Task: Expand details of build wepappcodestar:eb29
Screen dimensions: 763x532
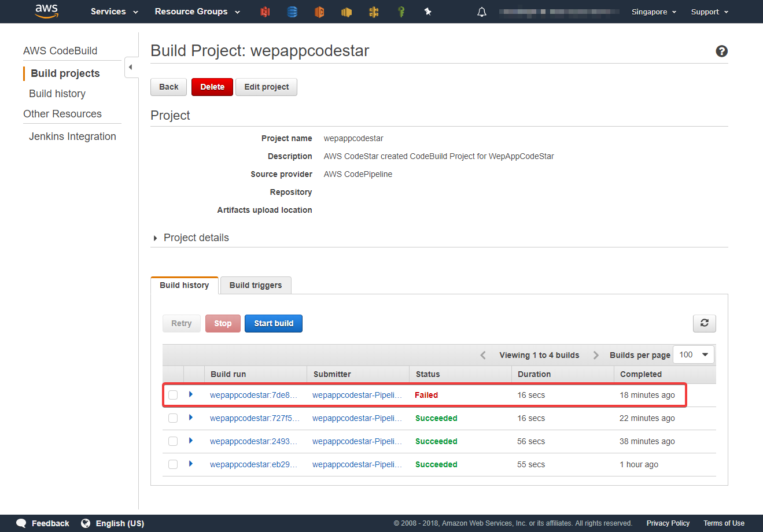Action: pos(191,464)
